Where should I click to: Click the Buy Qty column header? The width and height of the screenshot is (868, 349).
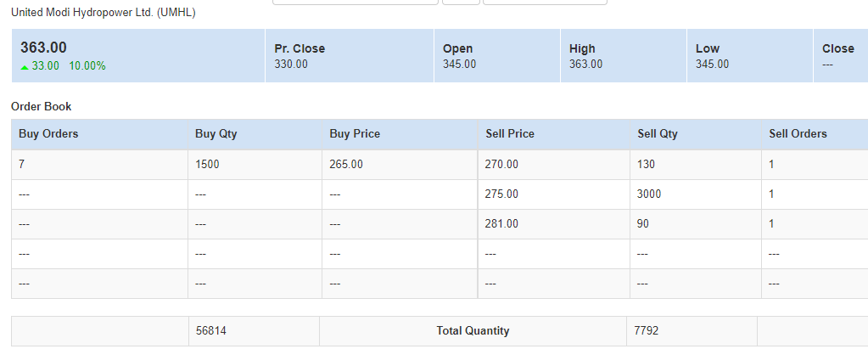click(216, 134)
